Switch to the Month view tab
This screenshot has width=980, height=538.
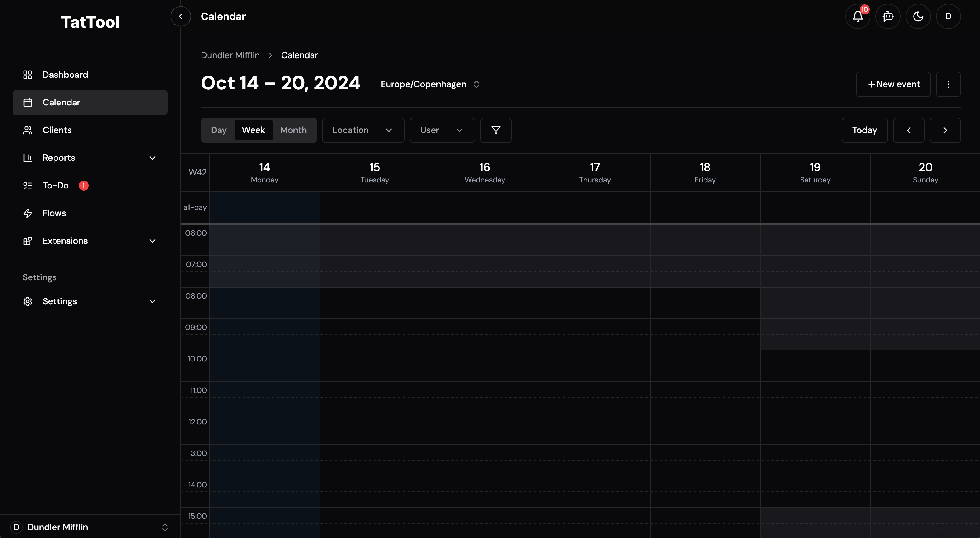pyautogui.click(x=293, y=131)
